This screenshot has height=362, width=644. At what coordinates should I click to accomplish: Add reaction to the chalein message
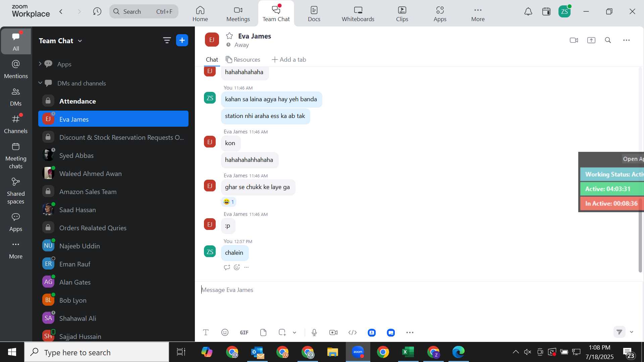[237, 267]
